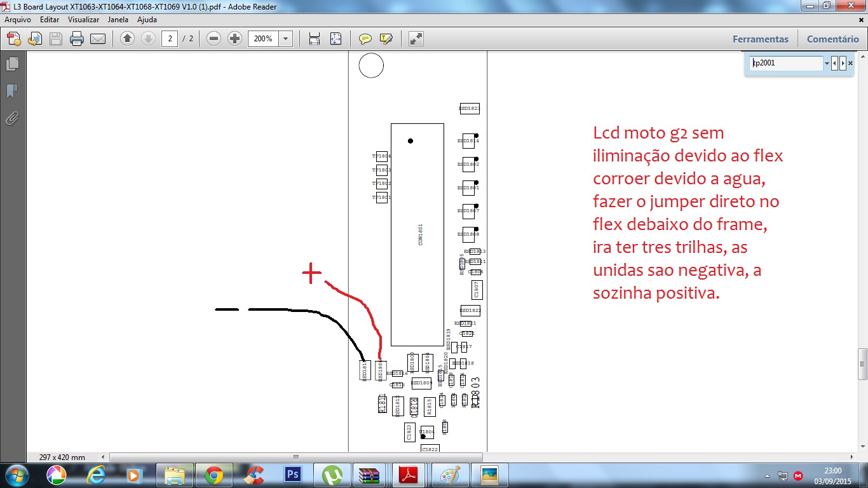The image size is (868, 488).
Task: Select the highlight text tool
Action: (386, 39)
